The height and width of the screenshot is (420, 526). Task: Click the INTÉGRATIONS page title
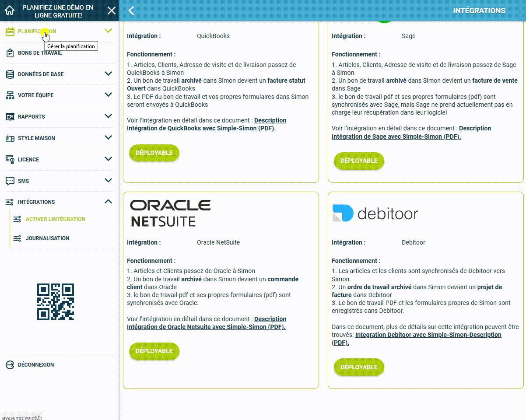[479, 10]
